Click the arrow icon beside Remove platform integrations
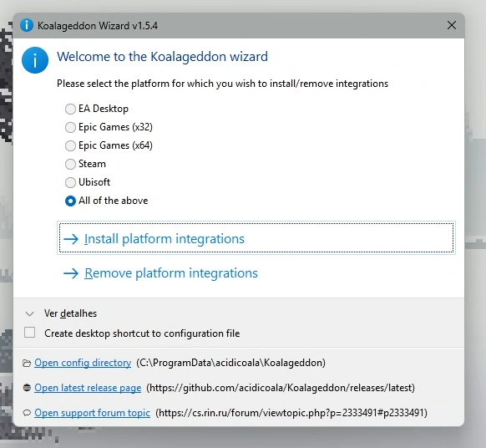 click(71, 273)
